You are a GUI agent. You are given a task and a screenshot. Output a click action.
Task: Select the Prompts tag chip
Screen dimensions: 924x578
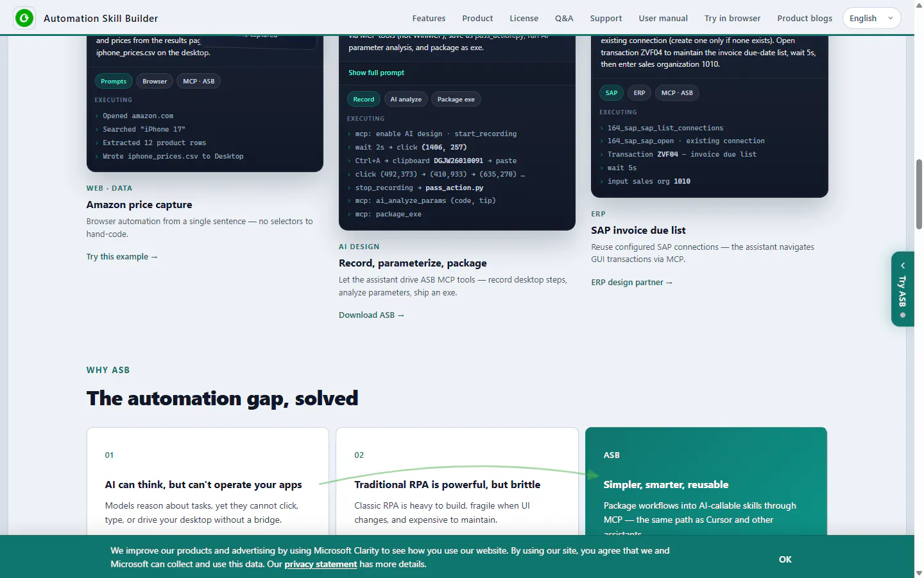pyautogui.click(x=114, y=81)
